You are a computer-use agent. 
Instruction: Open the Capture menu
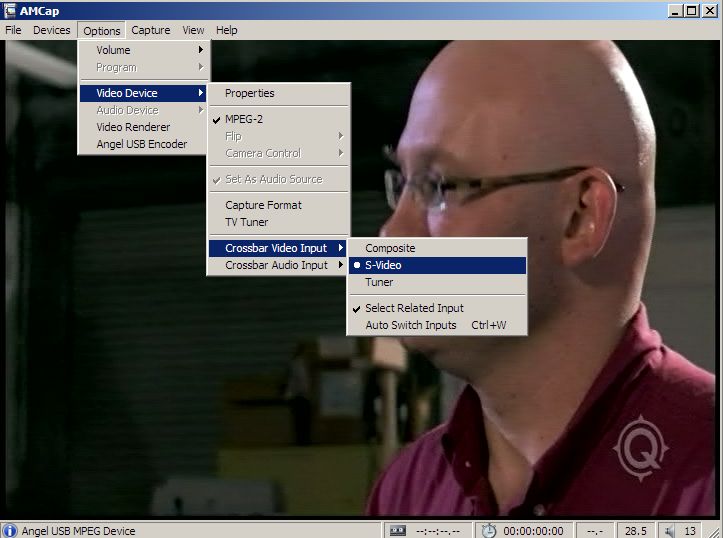[x=151, y=30]
